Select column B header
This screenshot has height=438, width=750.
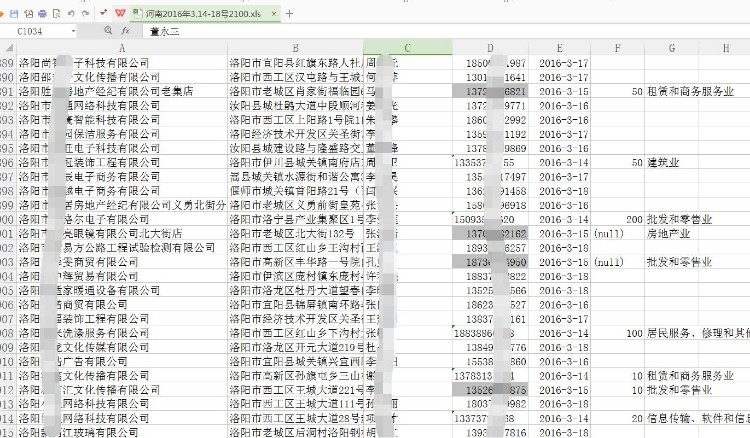tap(296, 48)
